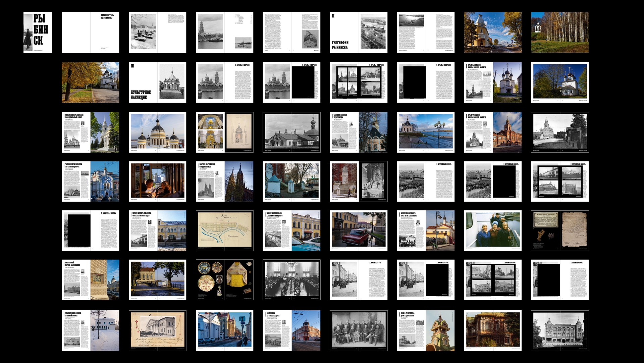Click the ceramic plates and yellow vestment spread
644x363 pixels.
(224, 279)
